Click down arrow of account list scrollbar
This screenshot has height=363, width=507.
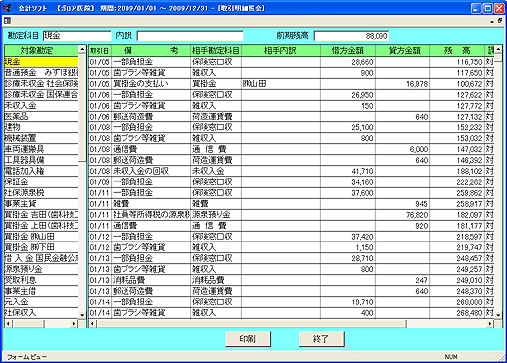(x=82, y=314)
